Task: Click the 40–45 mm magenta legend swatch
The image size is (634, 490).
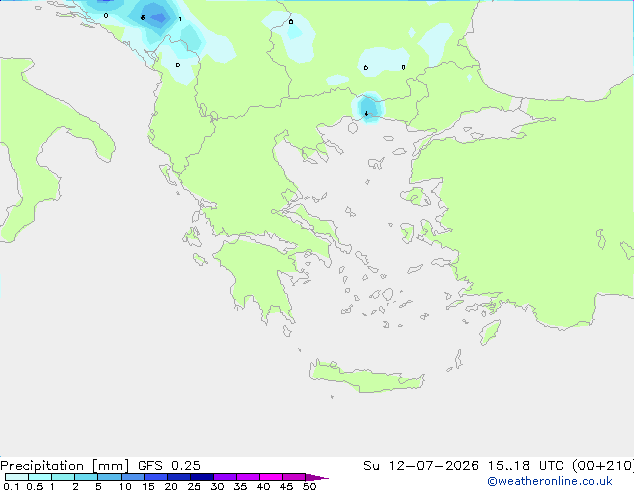Action: point(271,477)
